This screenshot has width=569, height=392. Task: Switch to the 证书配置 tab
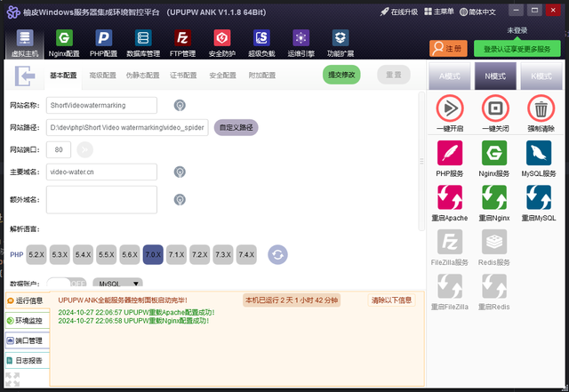[184, 76]
